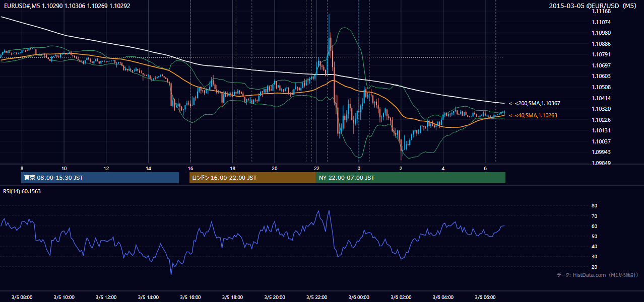Click the hour axis label 22
This screenshot has height=302, width=644.
pyautogui.click(x=316, y=168)
